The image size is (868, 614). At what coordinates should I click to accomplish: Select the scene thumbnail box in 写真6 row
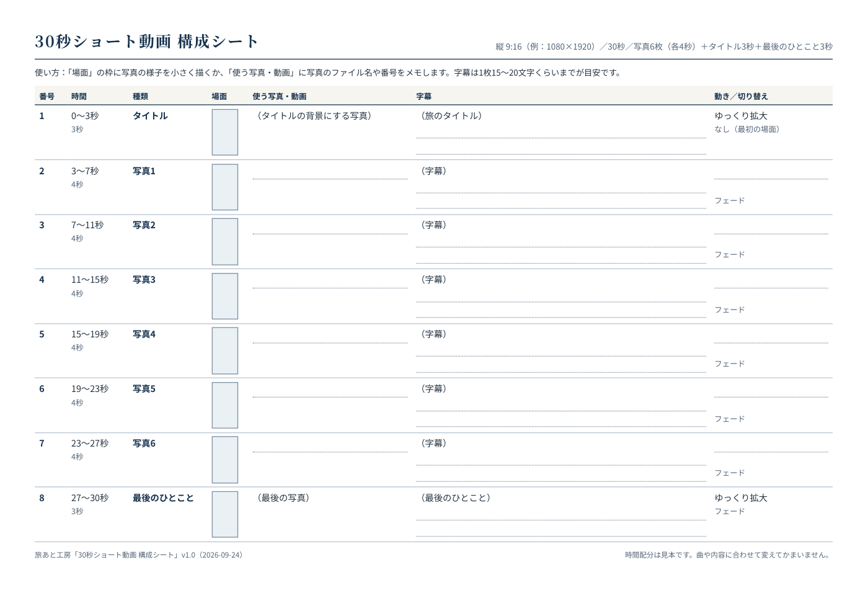[x=225, y=460]
